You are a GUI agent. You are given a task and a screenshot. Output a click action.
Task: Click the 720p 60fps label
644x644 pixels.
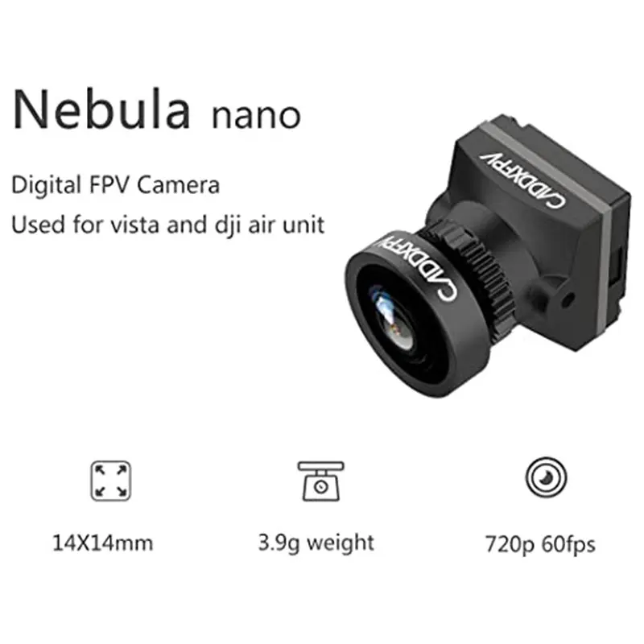(x=540, y=545)
